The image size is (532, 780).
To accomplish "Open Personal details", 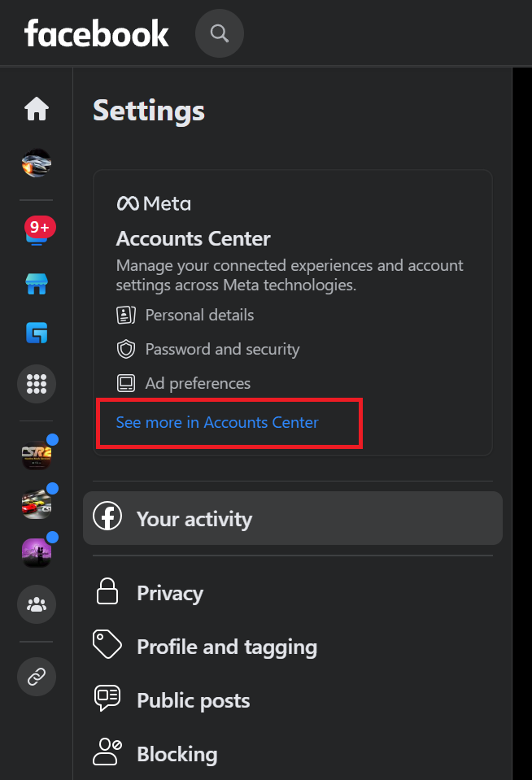I will pos(199,315).
